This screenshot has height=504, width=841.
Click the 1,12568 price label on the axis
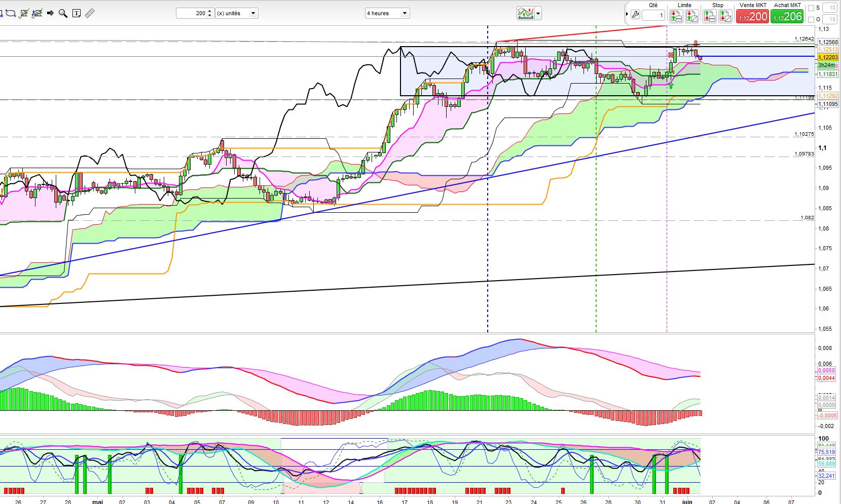pyautogui.click(x=827, y=42)
